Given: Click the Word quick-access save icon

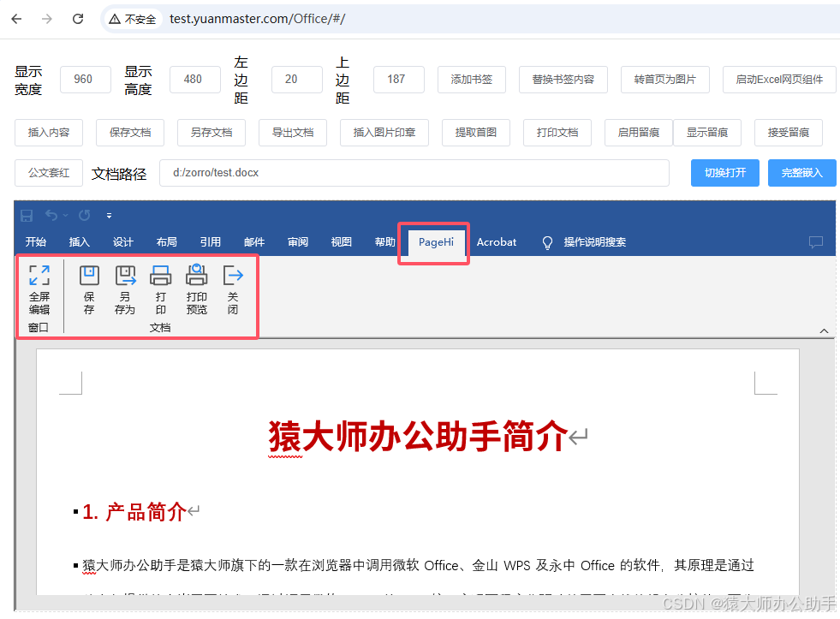Looking at the screenshot, I should (27, 215).
